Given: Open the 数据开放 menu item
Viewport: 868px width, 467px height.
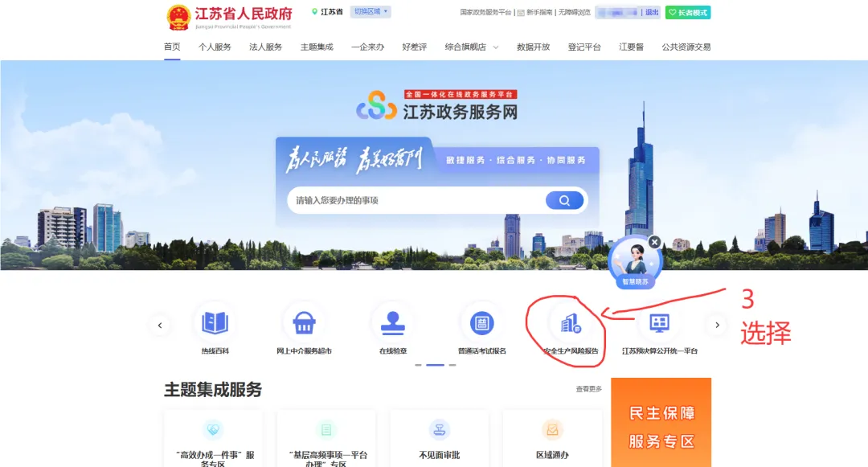Looking at the screenshot, I should (x=533, y=47).
